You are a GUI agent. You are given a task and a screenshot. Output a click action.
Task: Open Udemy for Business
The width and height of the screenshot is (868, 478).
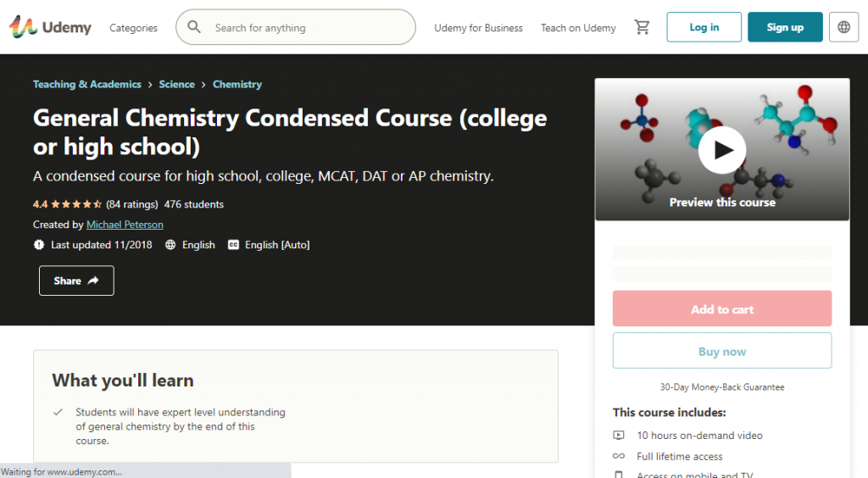(478, 28)
